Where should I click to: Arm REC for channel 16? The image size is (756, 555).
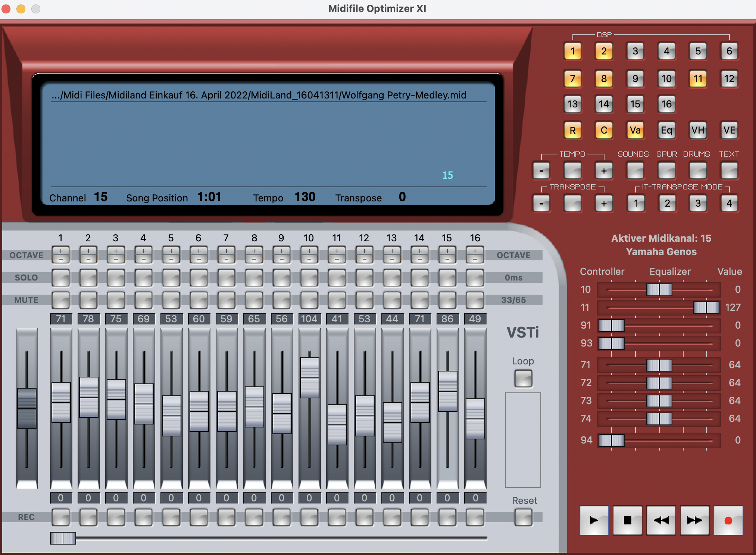click(x=475, y=517)
